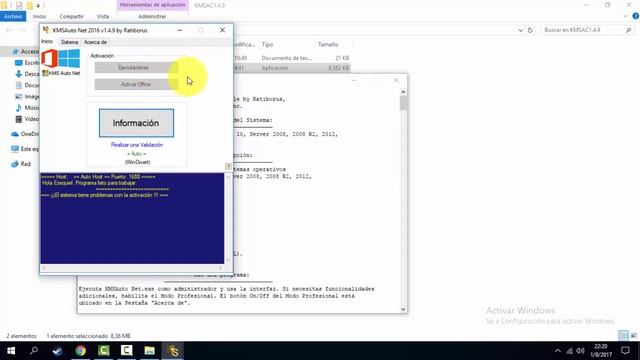Switch to the Acerca de tab
Screen dimensions: 640x360
95,42
